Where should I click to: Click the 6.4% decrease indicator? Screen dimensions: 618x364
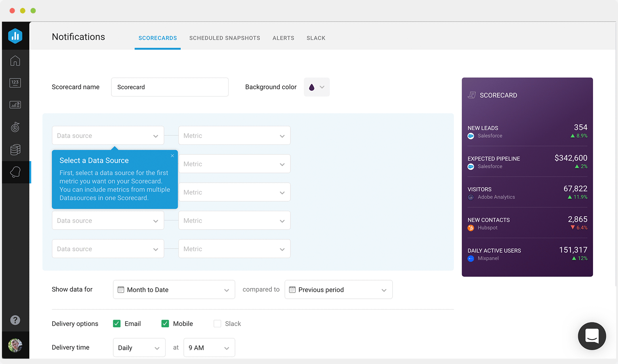(579, 227)
